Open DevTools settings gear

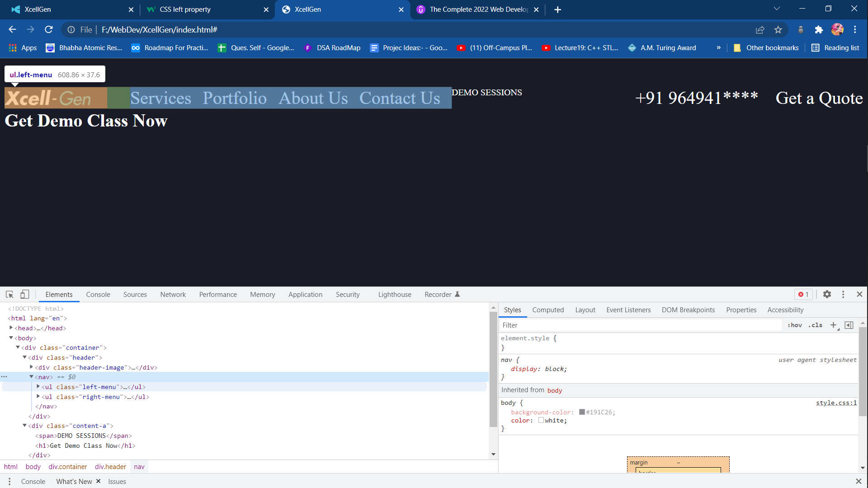pyautogui.click(x=827, y=294)
